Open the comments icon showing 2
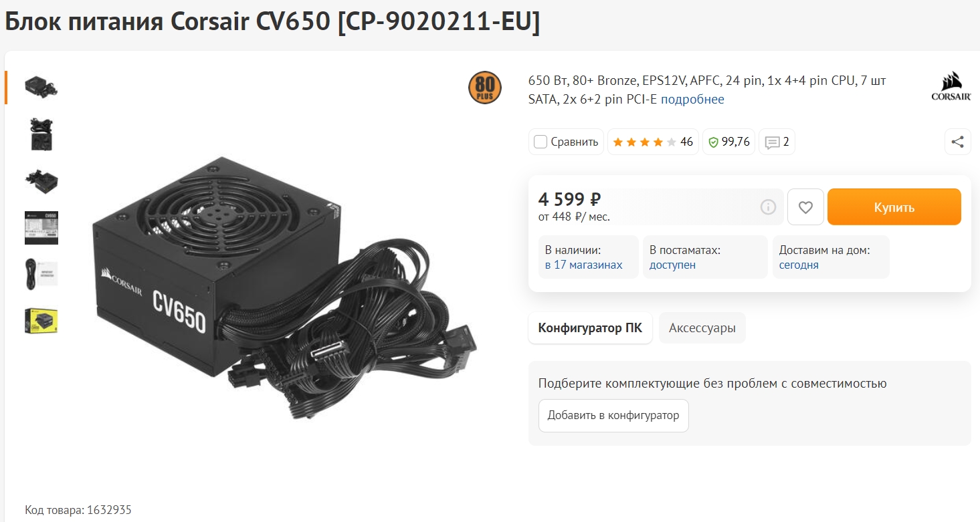Viewport: 980px width, 522px height. tap(777, 142)
